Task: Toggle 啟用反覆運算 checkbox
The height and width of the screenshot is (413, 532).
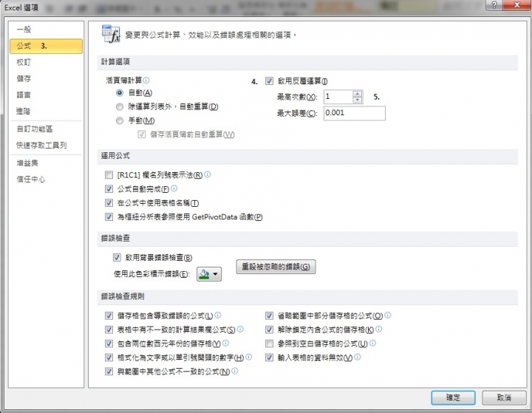Action: 269,81
